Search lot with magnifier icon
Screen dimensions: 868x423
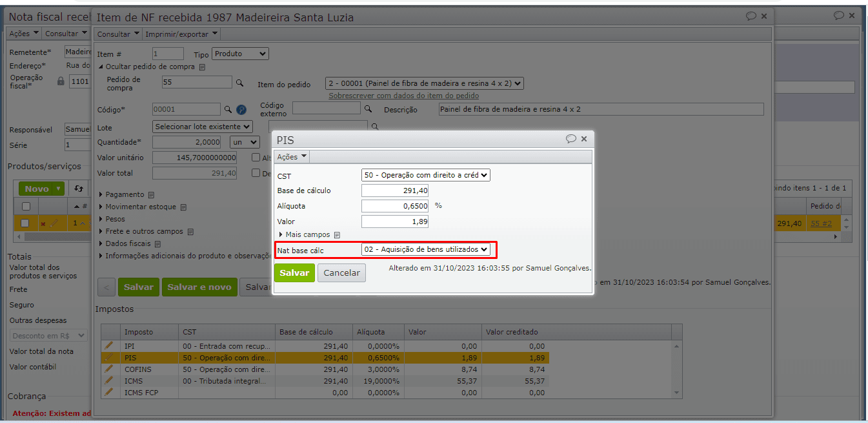375,127
